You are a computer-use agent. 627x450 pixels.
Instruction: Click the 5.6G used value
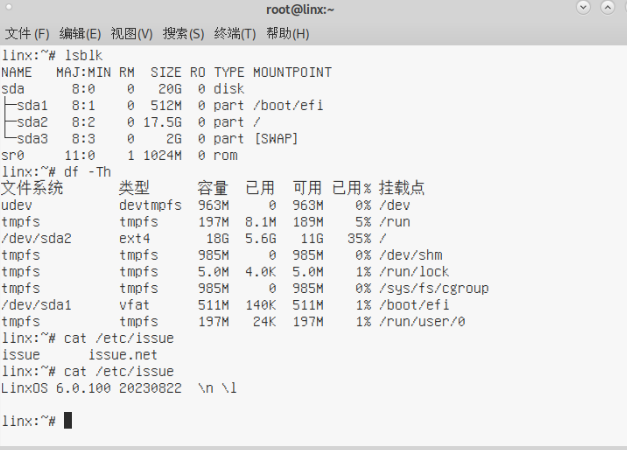coord(261,238)
